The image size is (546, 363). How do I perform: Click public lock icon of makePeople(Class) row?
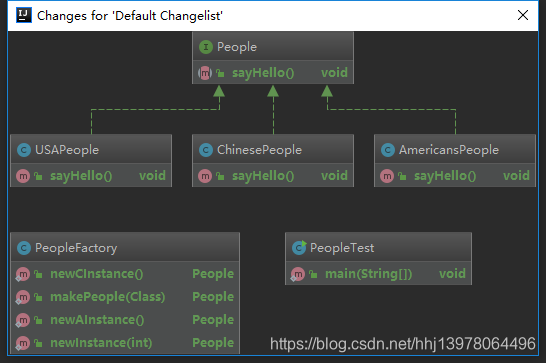click(x=38, y=297)
